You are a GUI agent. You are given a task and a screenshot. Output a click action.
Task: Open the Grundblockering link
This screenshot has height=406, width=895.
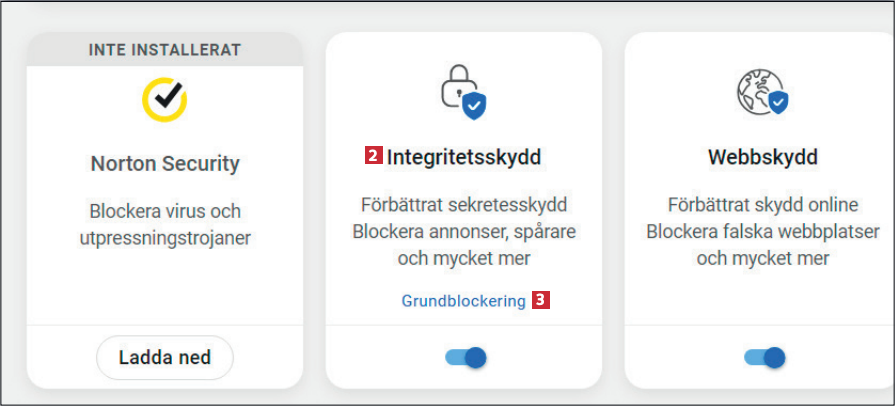(463, 300)
